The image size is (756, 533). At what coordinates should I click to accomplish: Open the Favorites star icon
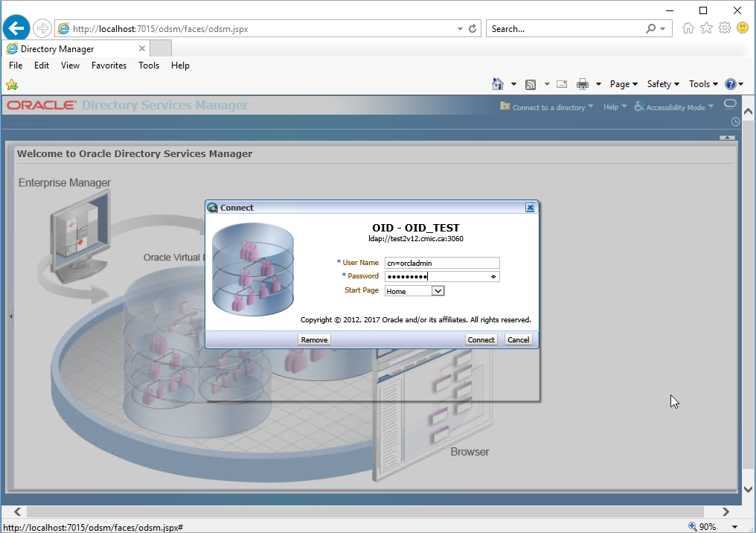point(706,28)
